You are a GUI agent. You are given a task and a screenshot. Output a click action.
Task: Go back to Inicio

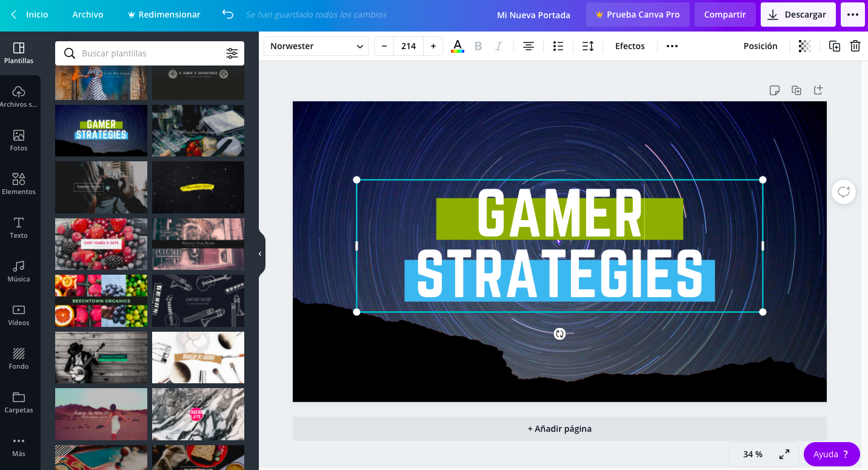point(30,15)
